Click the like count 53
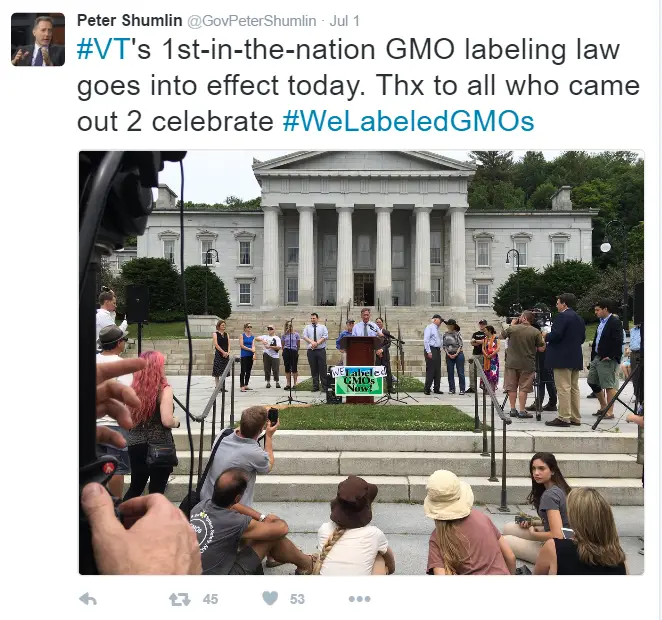 tap(297, 599)
